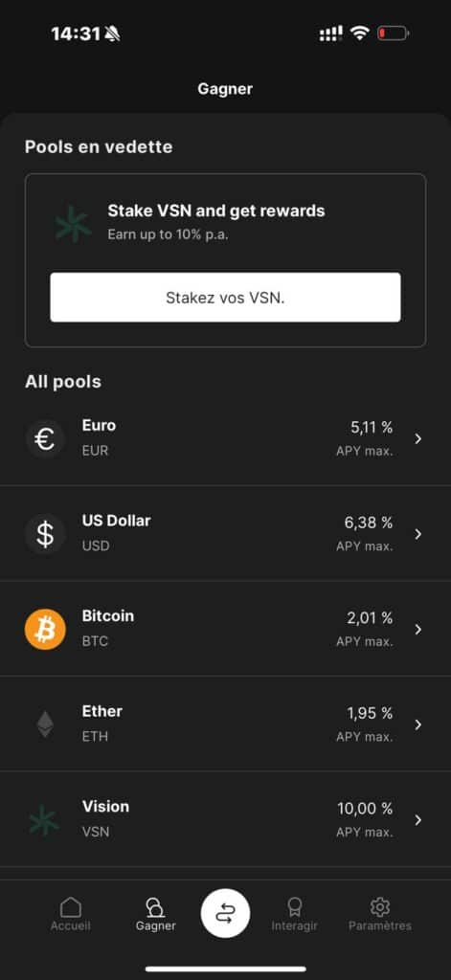Screen dimensions: 451x980
Task: Open the central swap arrows button
Action: click(225, 913)
